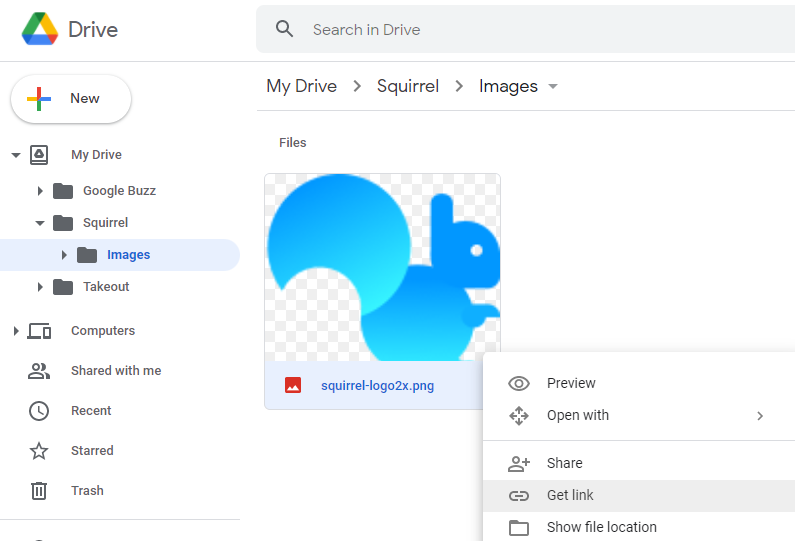
Task: Open the Takeout folder
Action: coord(106,286)
